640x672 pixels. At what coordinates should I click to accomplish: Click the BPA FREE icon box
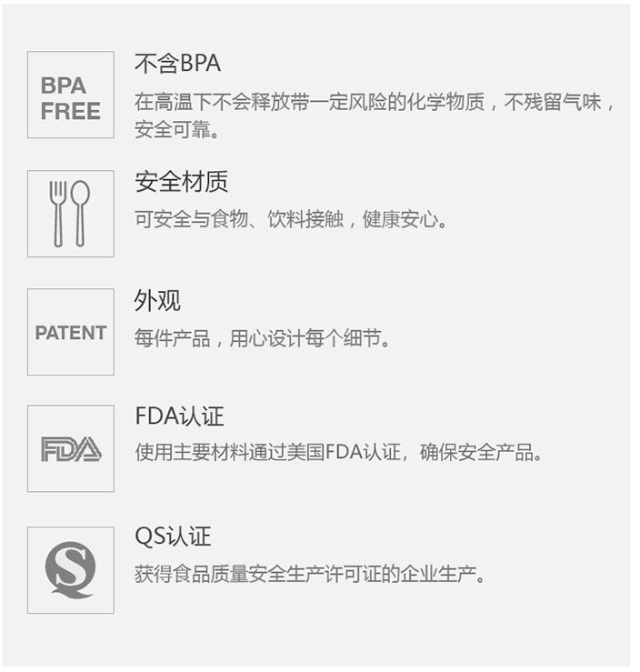[x=71, y=95]
